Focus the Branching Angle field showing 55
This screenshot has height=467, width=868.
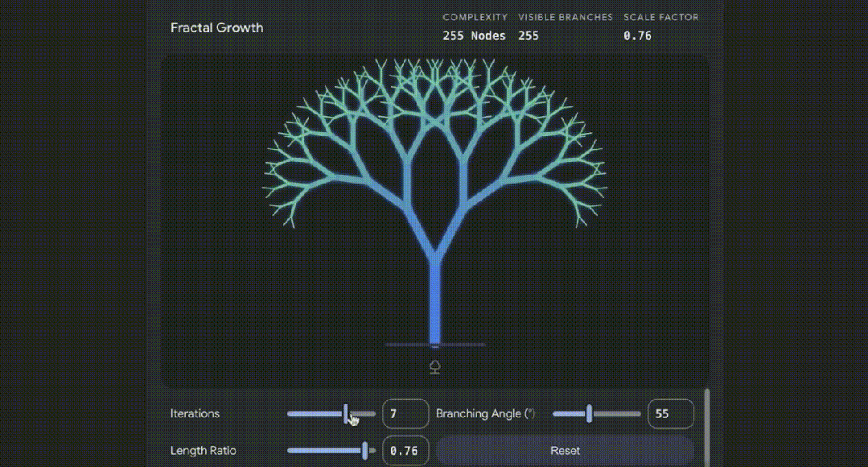click(670, 414)
